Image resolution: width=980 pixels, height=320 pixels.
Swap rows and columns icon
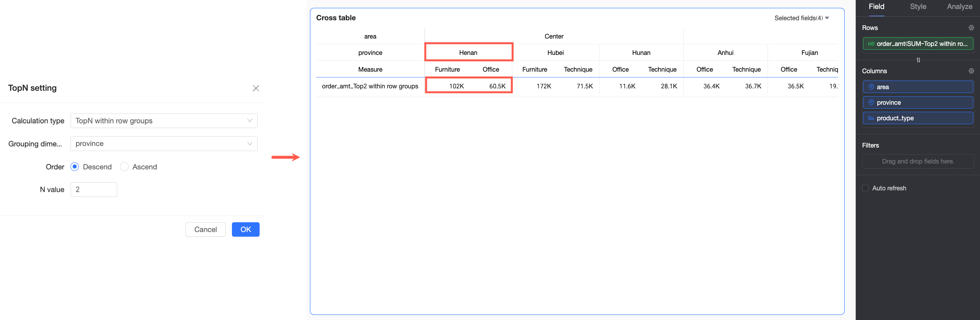918,60
